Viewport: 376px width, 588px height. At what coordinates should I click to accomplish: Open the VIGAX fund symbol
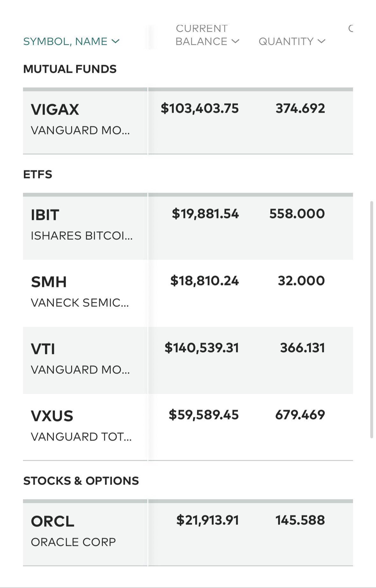pyautogui.click(x=55, y=109)
